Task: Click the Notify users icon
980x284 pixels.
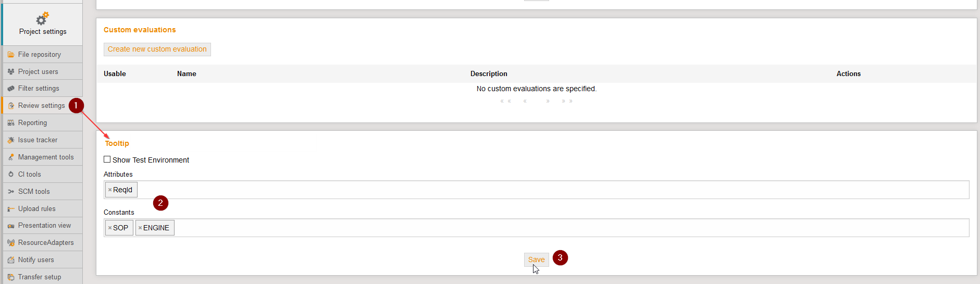Action: (11, 260)
